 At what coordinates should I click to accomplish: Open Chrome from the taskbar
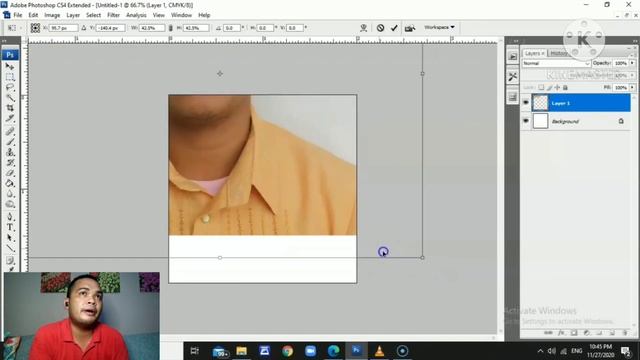pyautogui.click(x=287, y=351)
